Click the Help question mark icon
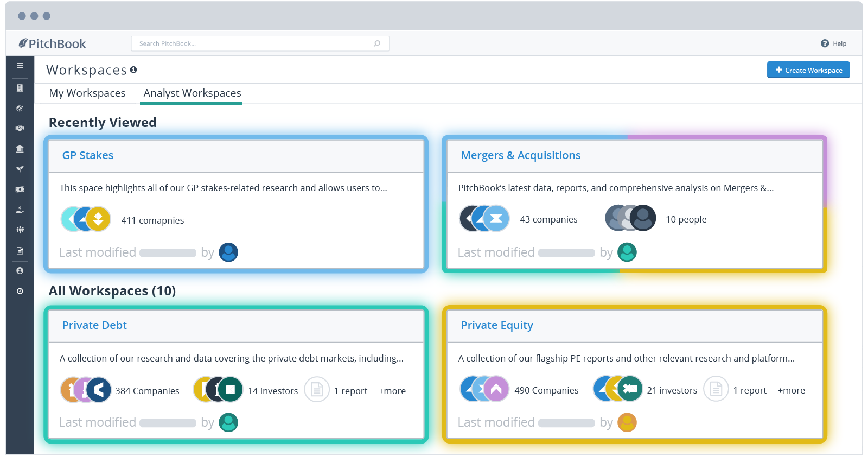868x456 pixels. pos(825,43)
